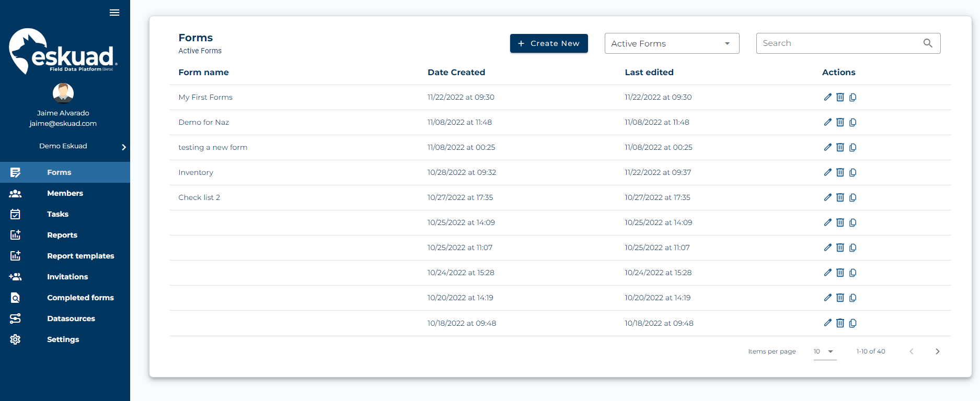Click the pencil icon for testing a new form

pos(827,147)
